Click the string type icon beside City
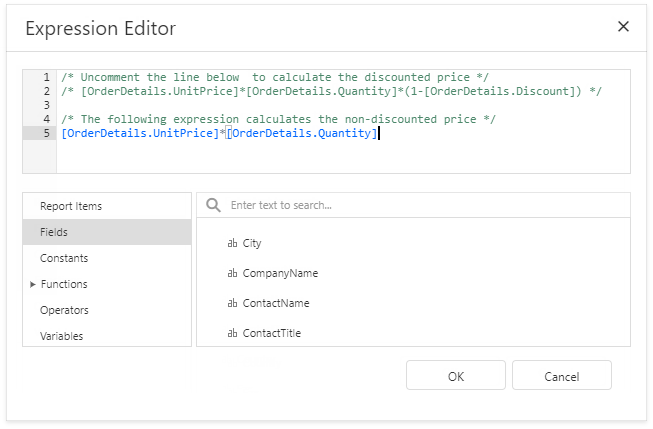 click(x=232, y=243)
